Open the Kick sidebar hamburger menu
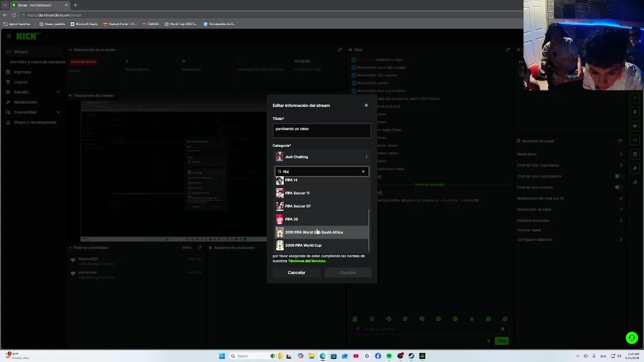This screenshot has width=644, height=362. click(9, 36)
